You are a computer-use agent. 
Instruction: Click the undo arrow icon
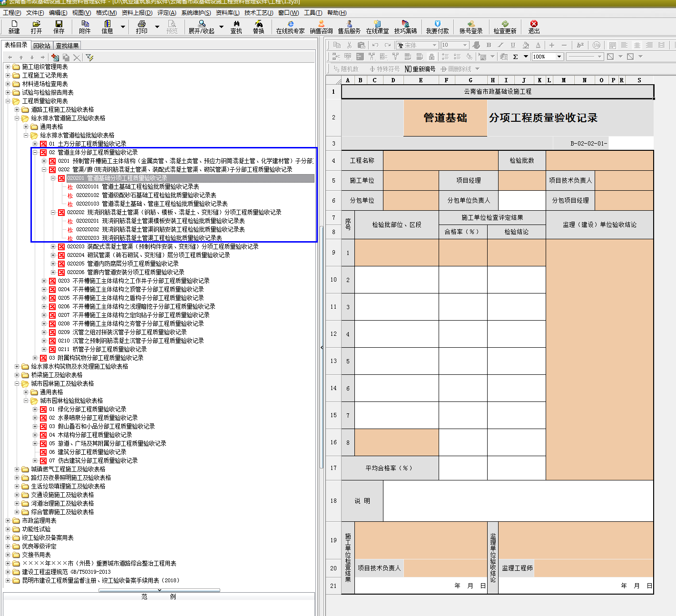[x=375, y=45]
